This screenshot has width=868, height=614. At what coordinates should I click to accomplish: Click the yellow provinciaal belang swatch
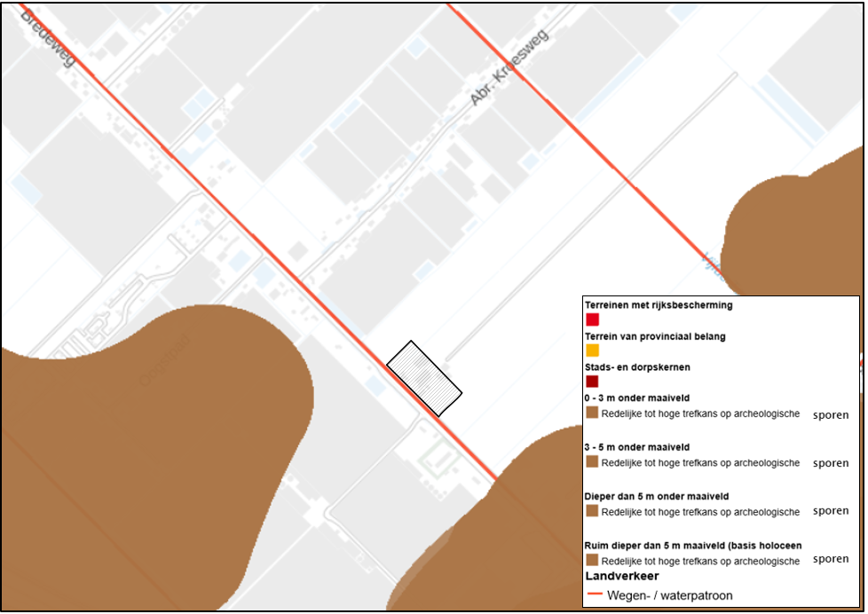click(x=592, y=350)
